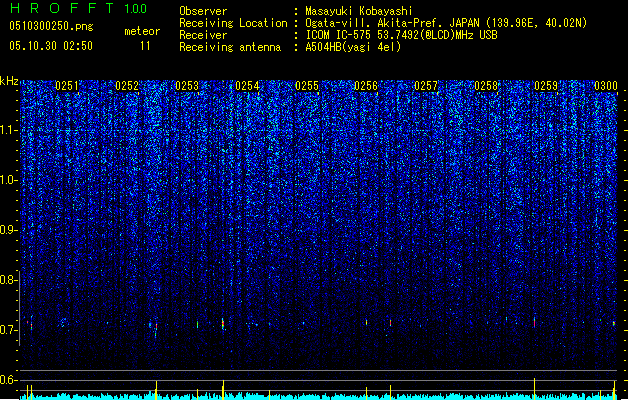
Task: Click the 0254 time marker
Action: (247, 86)
